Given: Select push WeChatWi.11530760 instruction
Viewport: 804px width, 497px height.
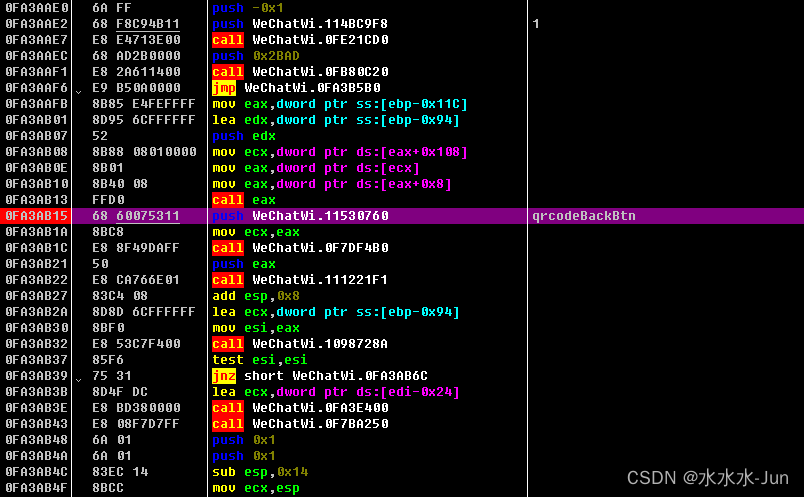Looking at the screenshot, I should coord(300,216).
